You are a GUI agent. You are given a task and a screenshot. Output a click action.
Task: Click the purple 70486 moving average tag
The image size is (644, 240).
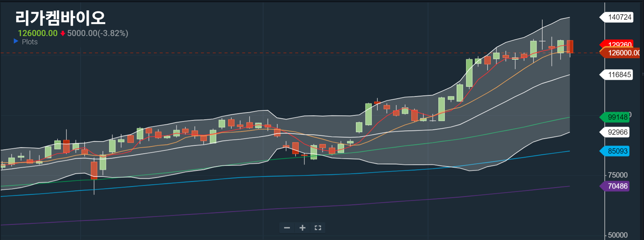click(x=617, y=186)
